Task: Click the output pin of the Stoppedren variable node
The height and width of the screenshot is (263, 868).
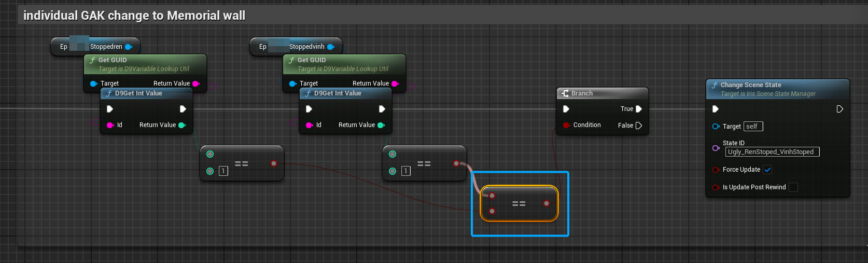Action: point(129,47)
